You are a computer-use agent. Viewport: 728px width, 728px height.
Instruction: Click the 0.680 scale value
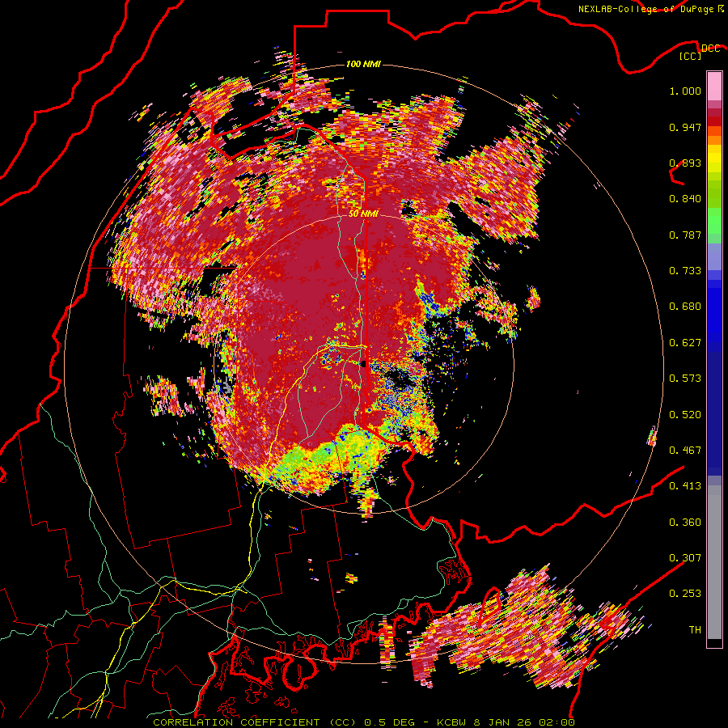pyautogui.click(x=685, y=307)
